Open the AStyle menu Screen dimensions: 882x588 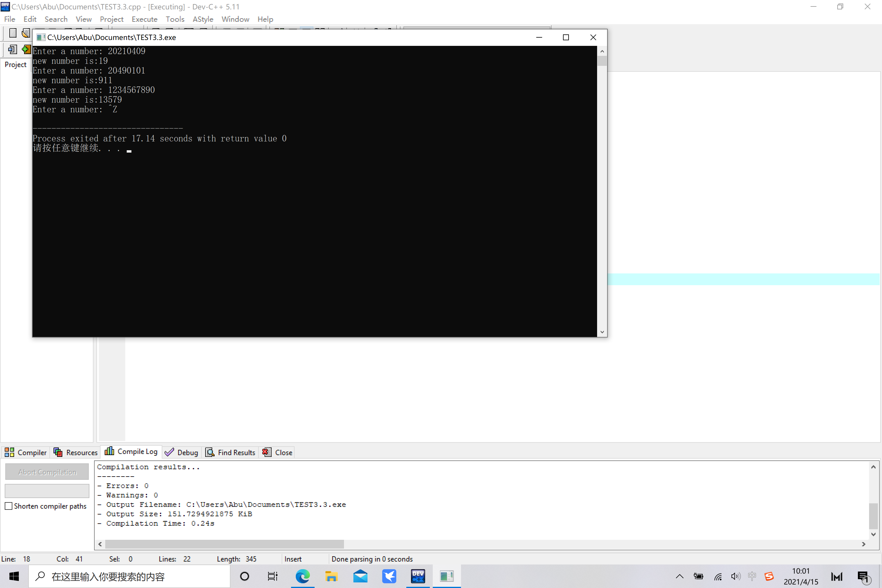(203, 19)
